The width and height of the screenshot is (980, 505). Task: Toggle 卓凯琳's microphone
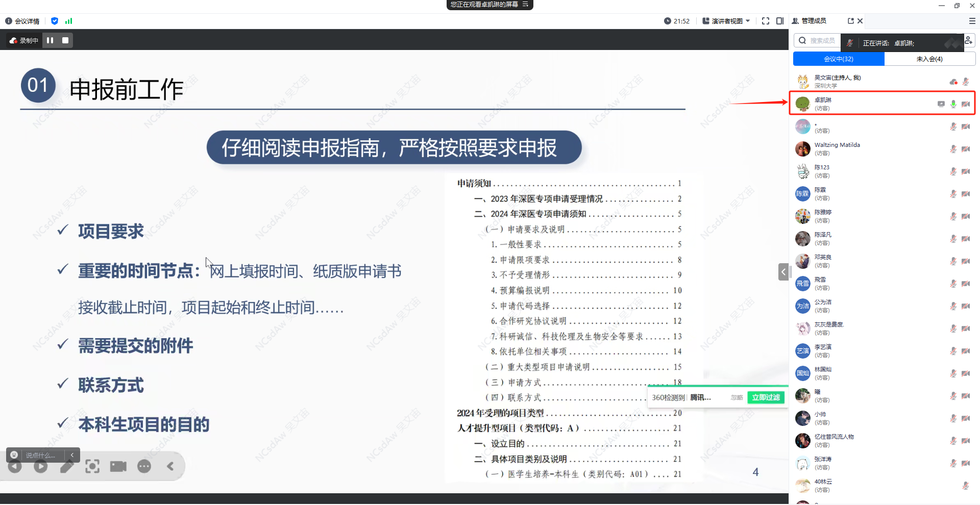(953, 104)
